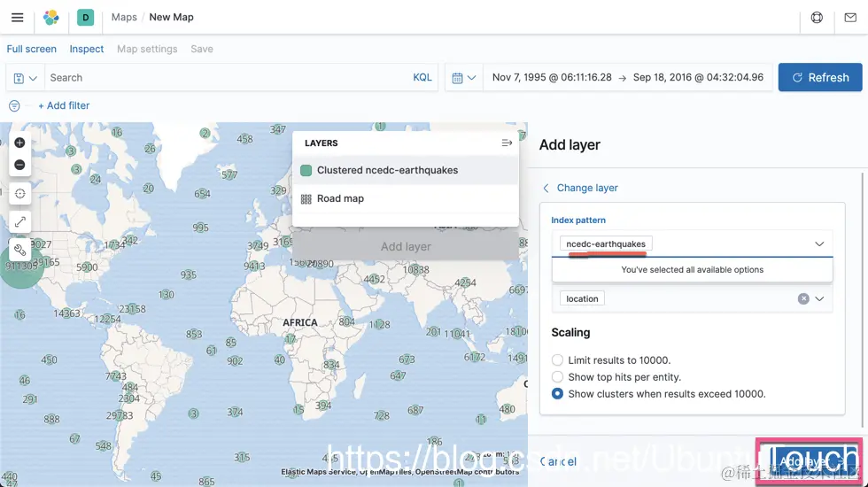Select the Road map layer
The height and width of the screenshot is (487, 868).
pos(406,198)
